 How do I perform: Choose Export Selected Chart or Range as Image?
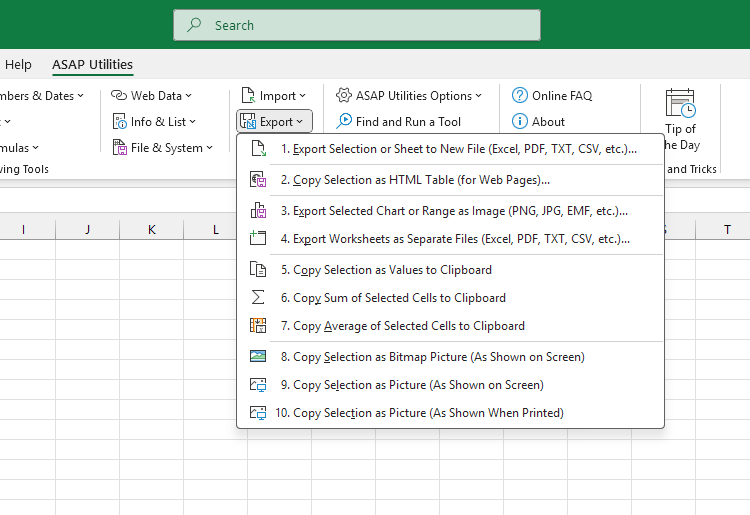pos(451,211)
